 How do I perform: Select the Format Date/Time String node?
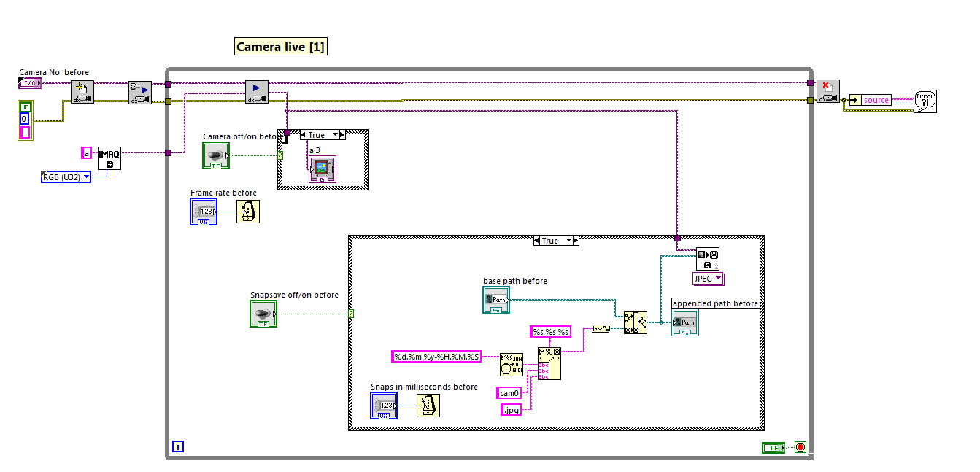point(512,364)
